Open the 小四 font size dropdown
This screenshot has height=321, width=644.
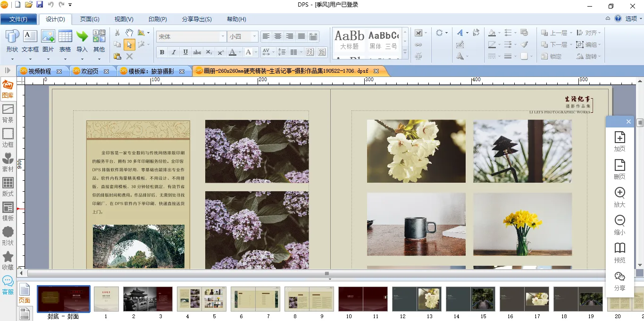click(x=255, y=36)
